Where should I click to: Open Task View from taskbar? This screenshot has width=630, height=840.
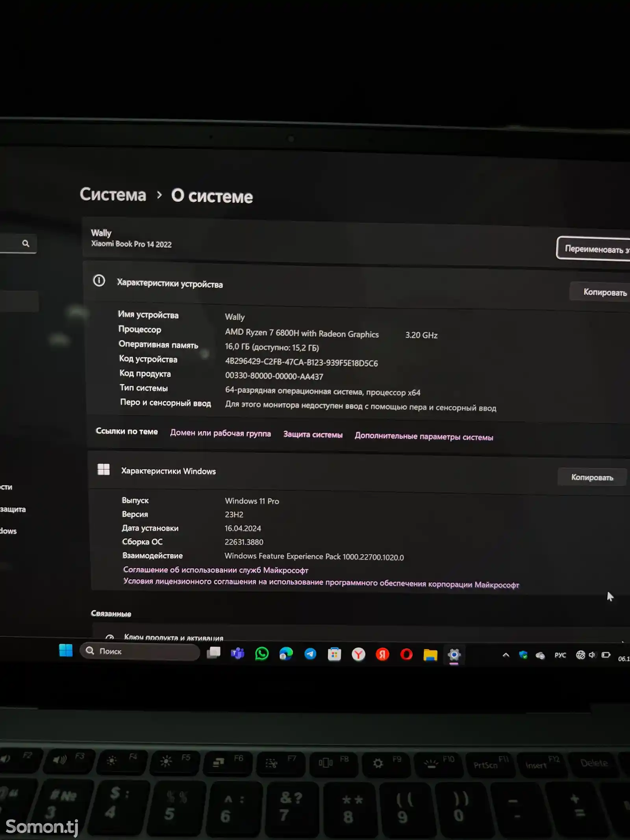pyautogui.click(x=213, y=653)
